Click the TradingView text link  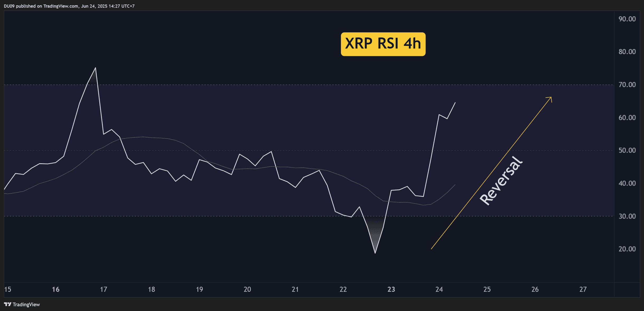coord(26,304)
